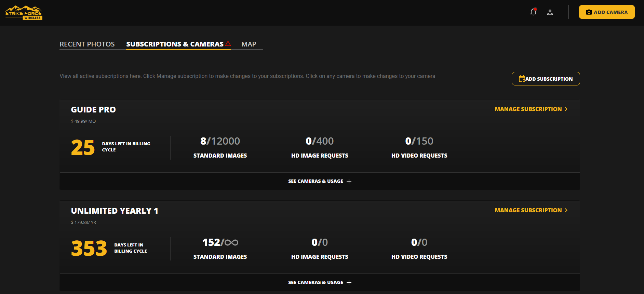Click the Guide Pro subscription title
Viewport: 644px width, 294px height.
(93, 110)
